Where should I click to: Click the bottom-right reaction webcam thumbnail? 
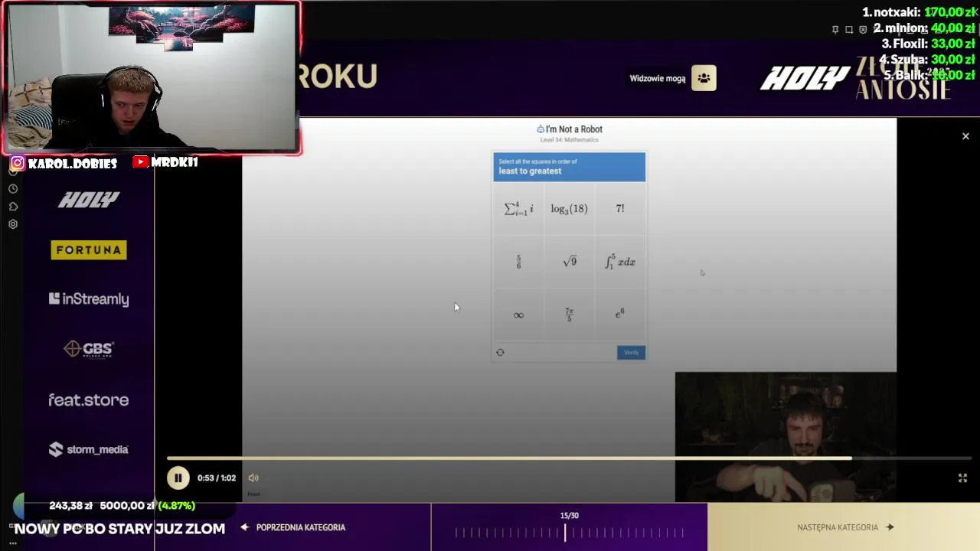[786, 437]
